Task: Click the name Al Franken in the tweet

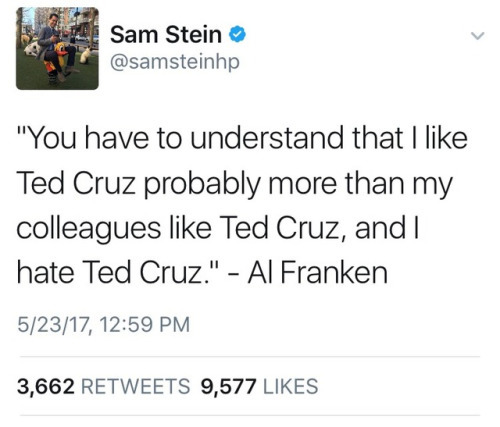Action: tap(317, 273)
